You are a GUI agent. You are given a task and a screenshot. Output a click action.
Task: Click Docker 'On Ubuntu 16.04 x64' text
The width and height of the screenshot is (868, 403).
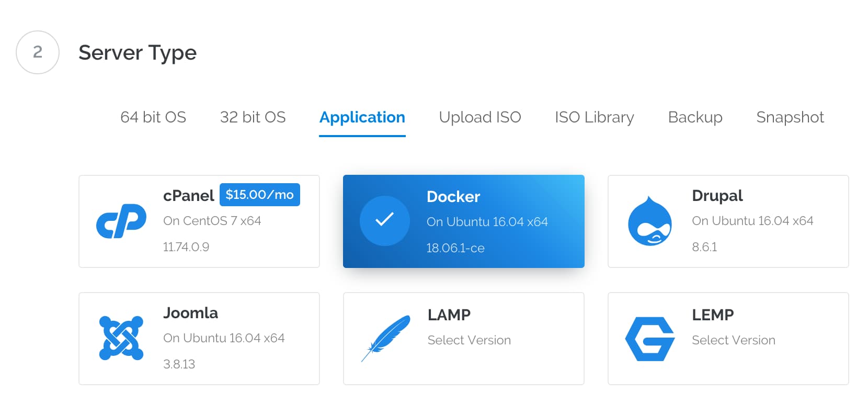coord(487,222)
